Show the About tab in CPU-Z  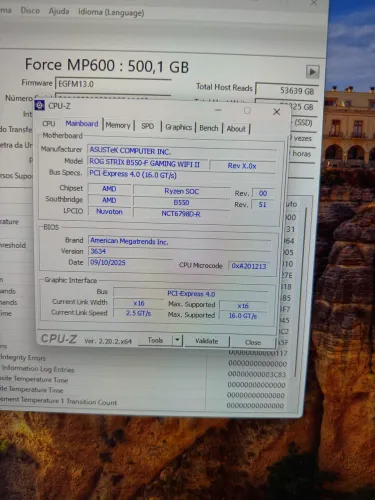tap(236, 129)
